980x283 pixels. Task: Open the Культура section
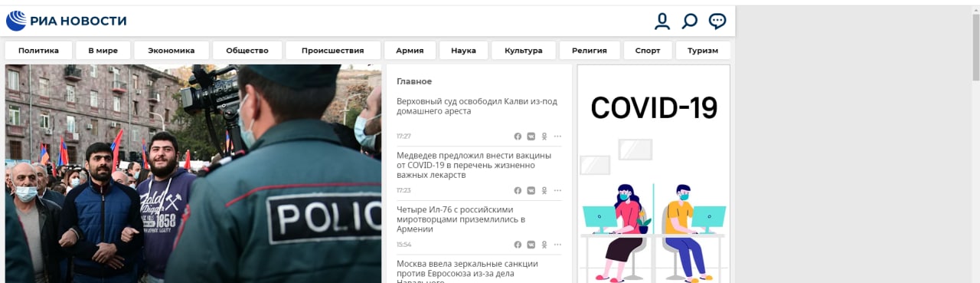point(524,51)
